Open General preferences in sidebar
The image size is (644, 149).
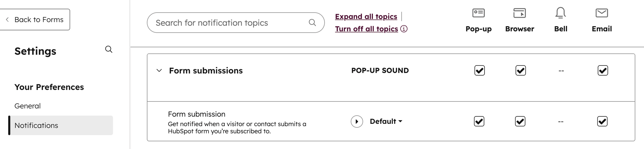click(28, 106)
